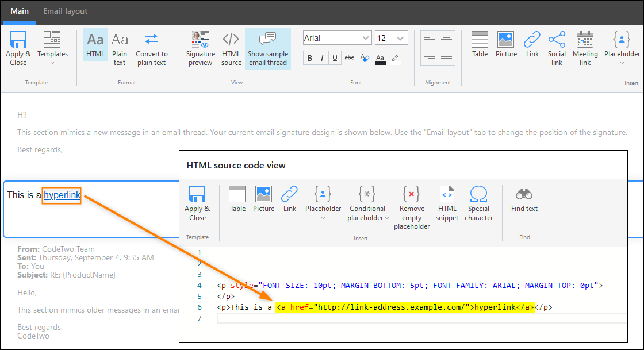This screenshot has height=350, width=644.
Task: Insert an HTML snippet
Action: pyautogui.click(x=447, y=203)
